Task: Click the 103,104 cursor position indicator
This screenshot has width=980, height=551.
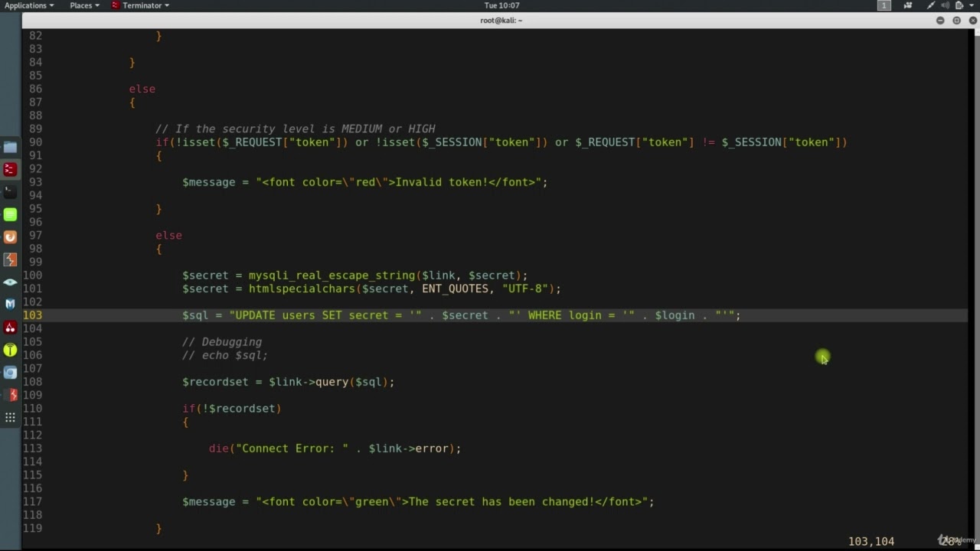Action: pos(871,541)
